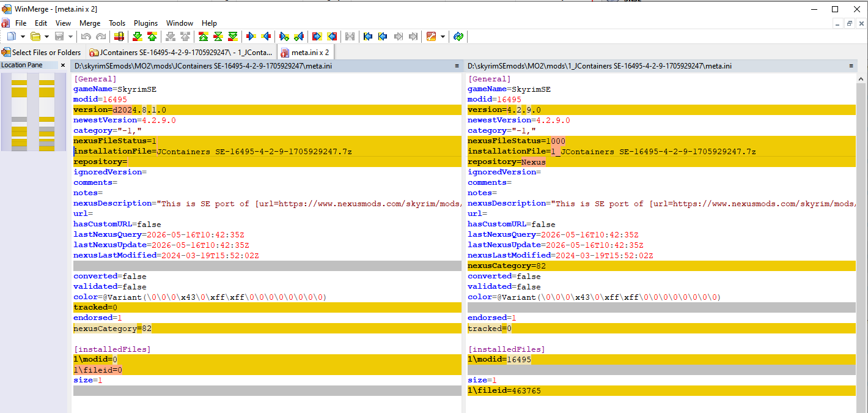
Task: Open the Merge menu
Action: 90,23
